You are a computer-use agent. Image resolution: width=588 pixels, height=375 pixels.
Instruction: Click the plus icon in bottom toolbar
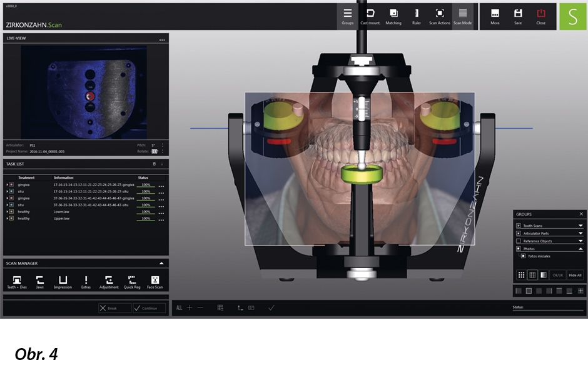190,307
